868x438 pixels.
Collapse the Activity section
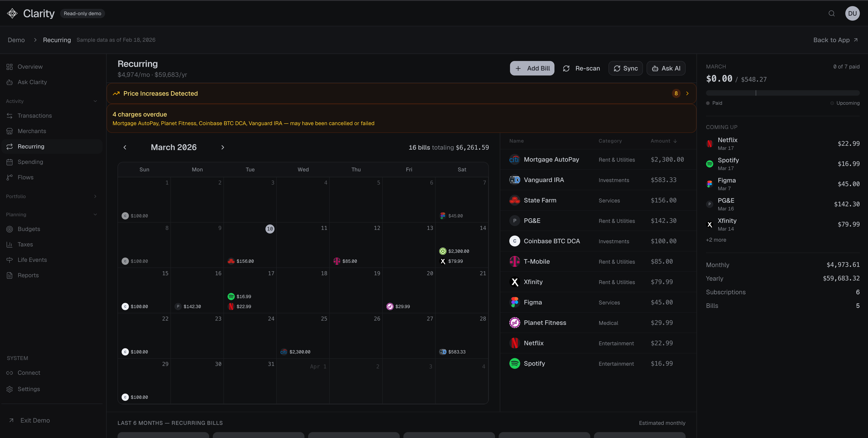95,101
